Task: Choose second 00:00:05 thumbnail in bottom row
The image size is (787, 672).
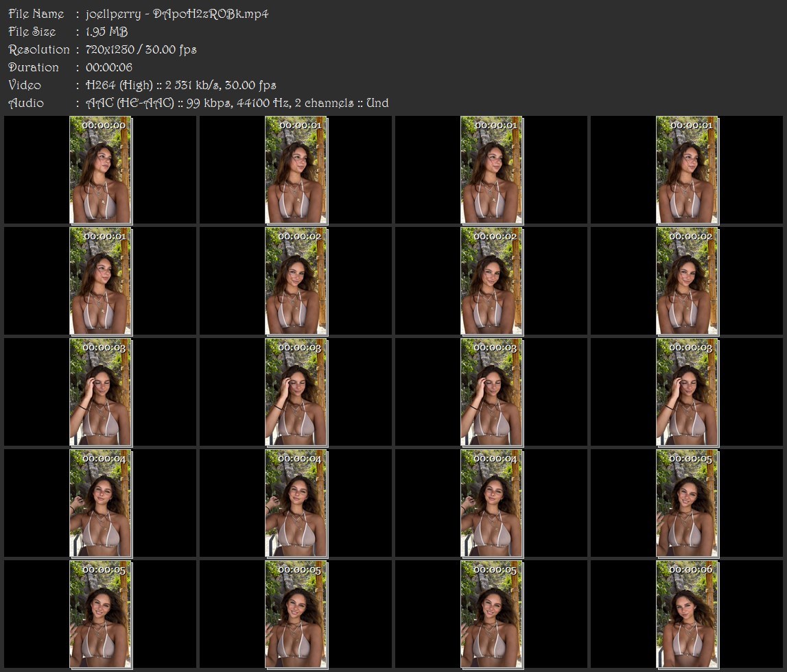Action: [296, 615]
